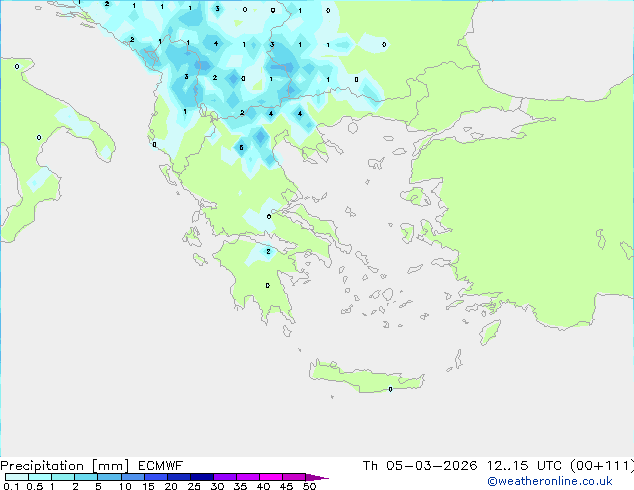Click the ECMWF model label
Image resolution: width=634 pixels, height=490 pixels.
click(x=161, y=466)
